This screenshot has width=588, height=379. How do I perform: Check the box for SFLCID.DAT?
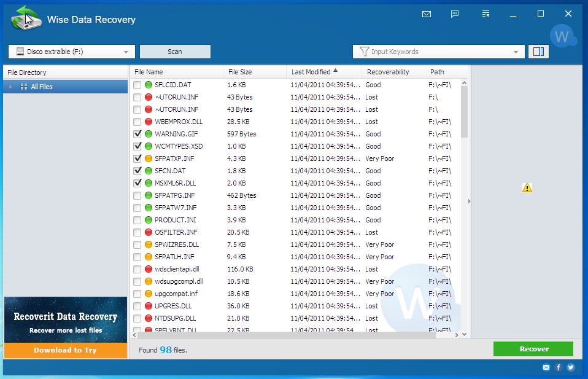pyautogui.click(x=137, y=85)
